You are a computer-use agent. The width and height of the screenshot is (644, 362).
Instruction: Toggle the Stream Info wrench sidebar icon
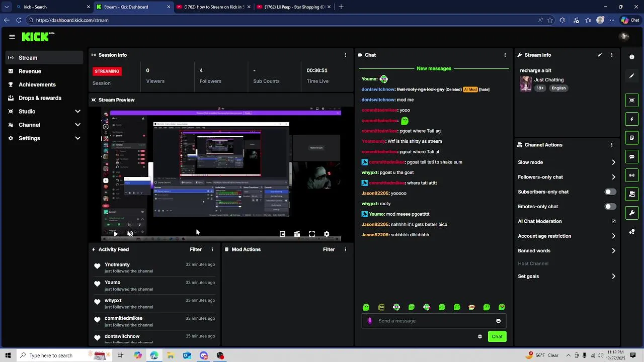(632, 213)
